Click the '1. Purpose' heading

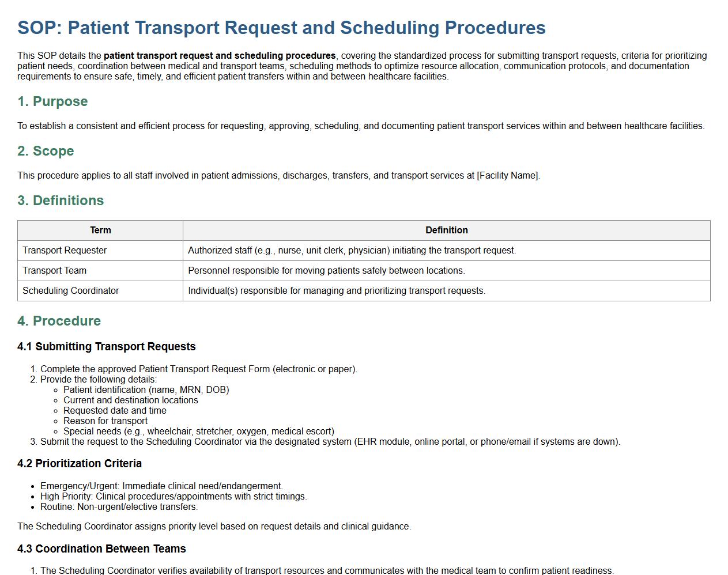52,101
